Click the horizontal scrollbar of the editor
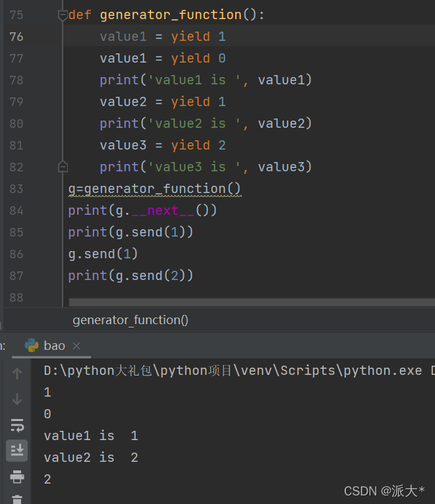This screenshot has height=504, width=435. pyautogui.click(x=252, y=302)
